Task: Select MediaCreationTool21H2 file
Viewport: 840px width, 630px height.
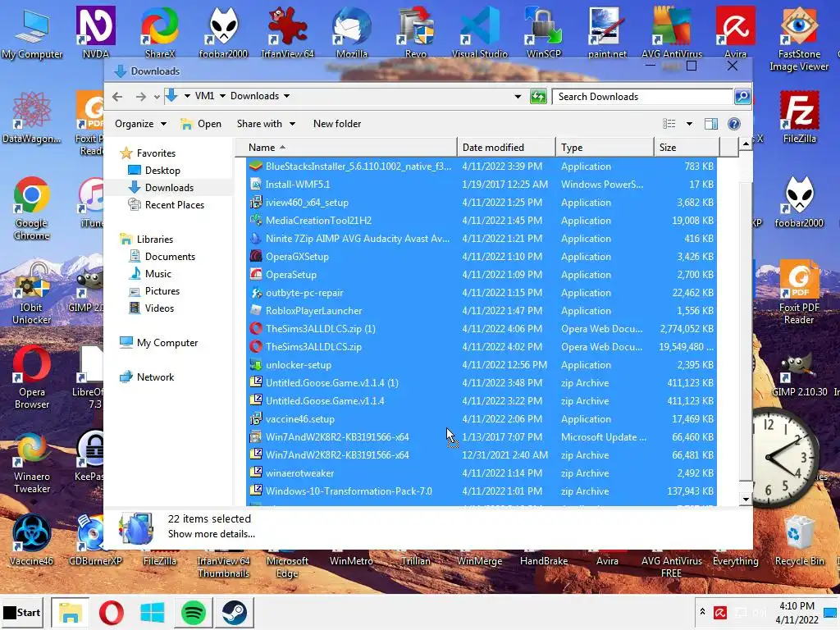Action: [x=481, y=221]
